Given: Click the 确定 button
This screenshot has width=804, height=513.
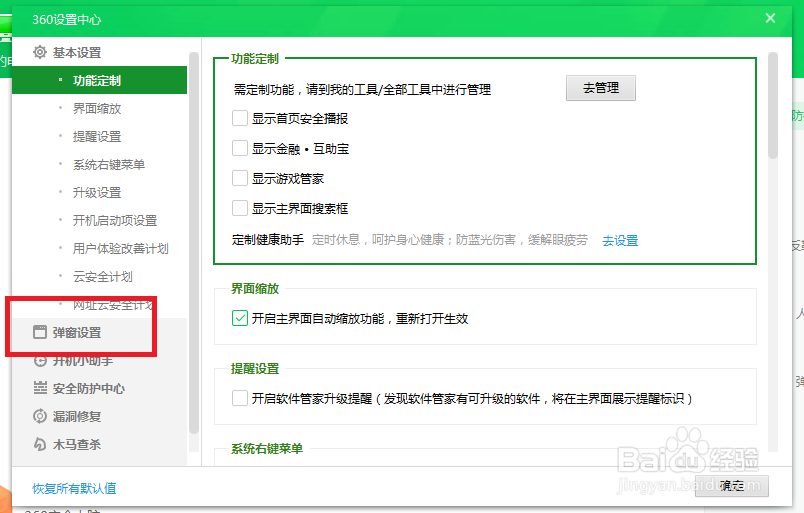Looking at the screenshot, I should point(732,485).
